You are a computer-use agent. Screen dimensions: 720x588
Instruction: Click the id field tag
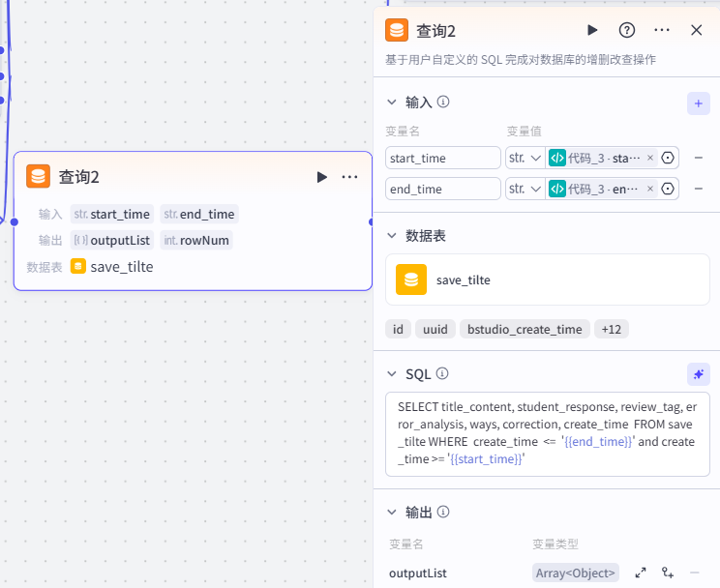398,329
